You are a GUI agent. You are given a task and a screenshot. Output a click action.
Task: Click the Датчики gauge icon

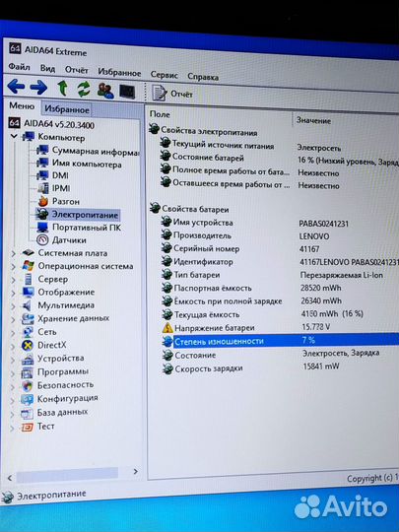pyautogui.click(x=42, y=239)
